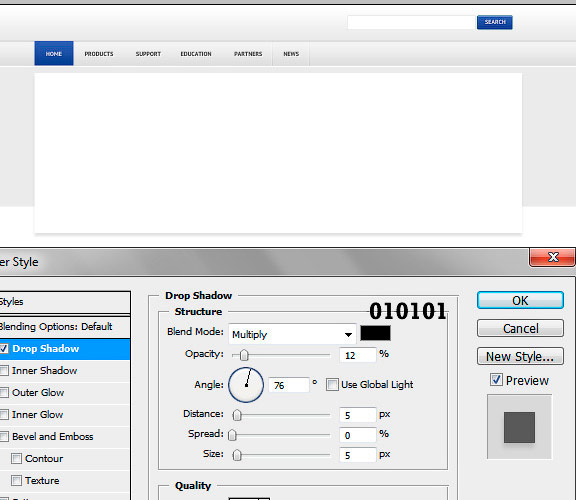The height and width of the screenshot is (500, 576).
Task: Click the OK button in Layer Style
Action: (x=520, y=300)
